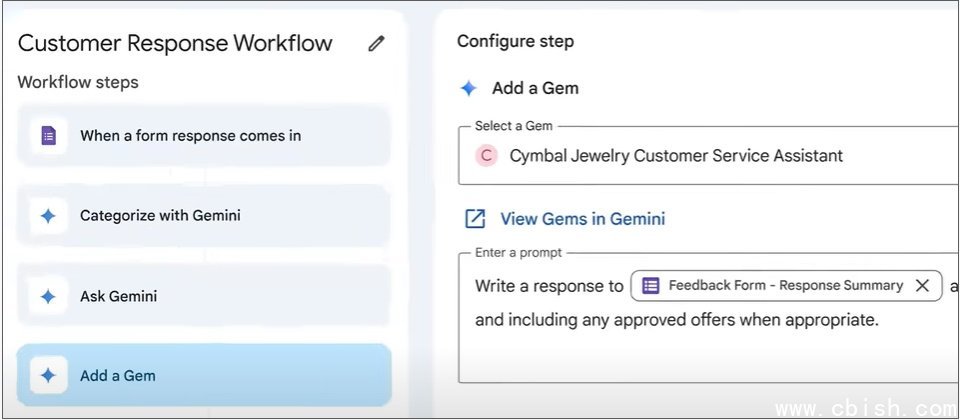Viewport: 960px width, 420px height.
Task: Remove the Feedback Form Response Summary chip
Action: click(922, 286)
